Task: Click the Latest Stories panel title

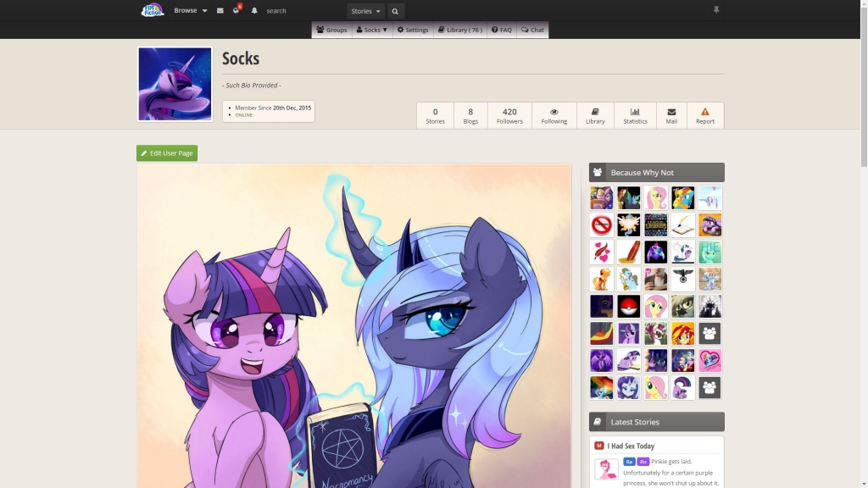Action: [635, 422]
